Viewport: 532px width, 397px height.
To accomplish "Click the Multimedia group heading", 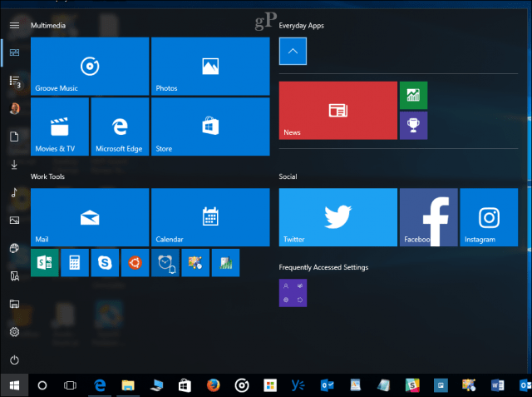I will click(x=48, y=26).
